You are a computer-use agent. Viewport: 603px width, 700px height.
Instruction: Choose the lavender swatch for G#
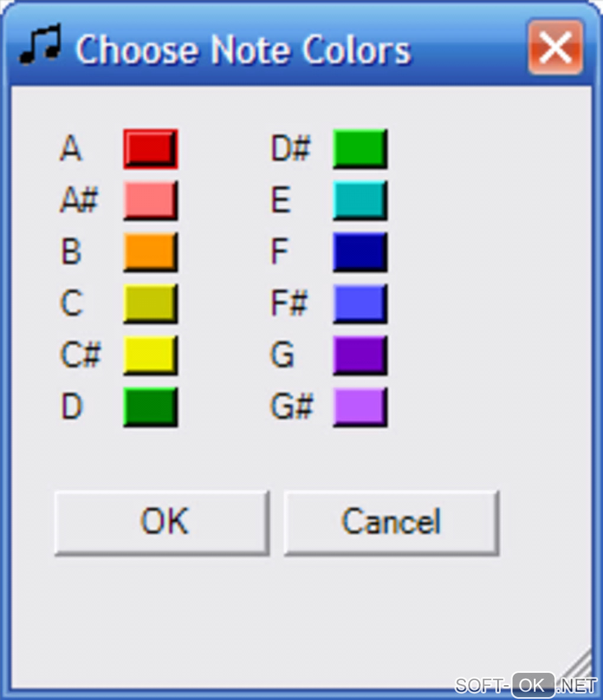[360, 407]
